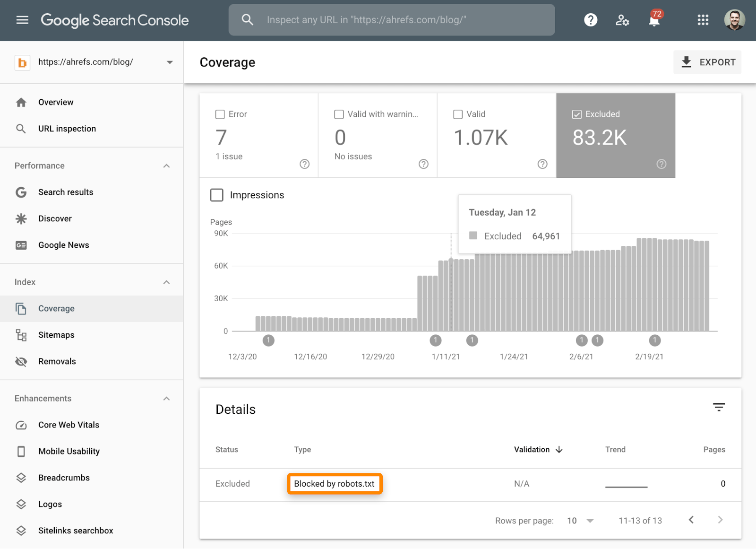
Task: Collapse the Performance section
Action: click(x=166, y=166)
